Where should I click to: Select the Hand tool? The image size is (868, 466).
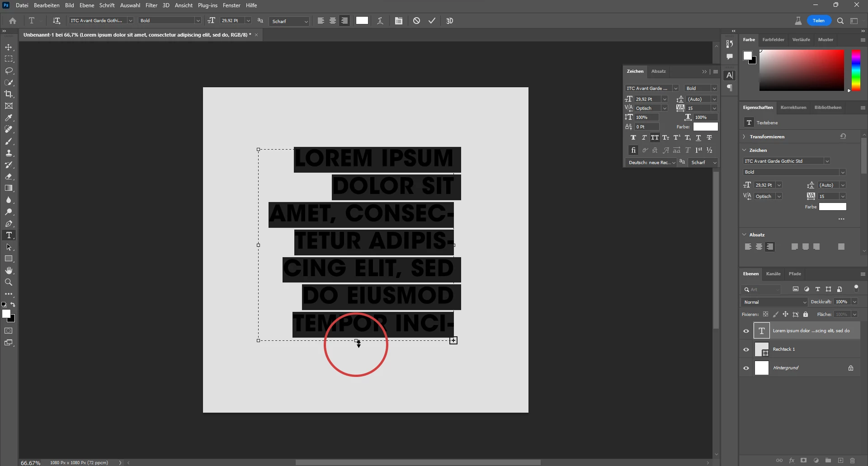9,271
